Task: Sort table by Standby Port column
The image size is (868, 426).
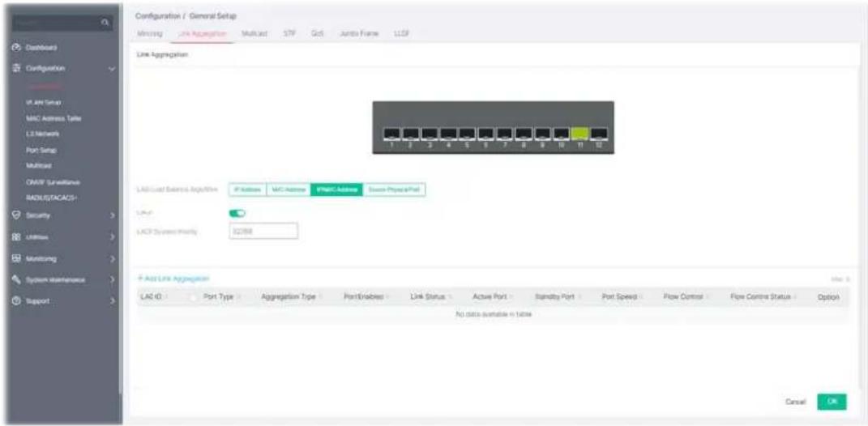Action: pos(558,297)
